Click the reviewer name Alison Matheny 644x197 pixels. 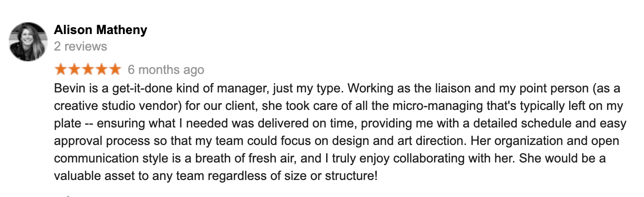tap(101, 30)
